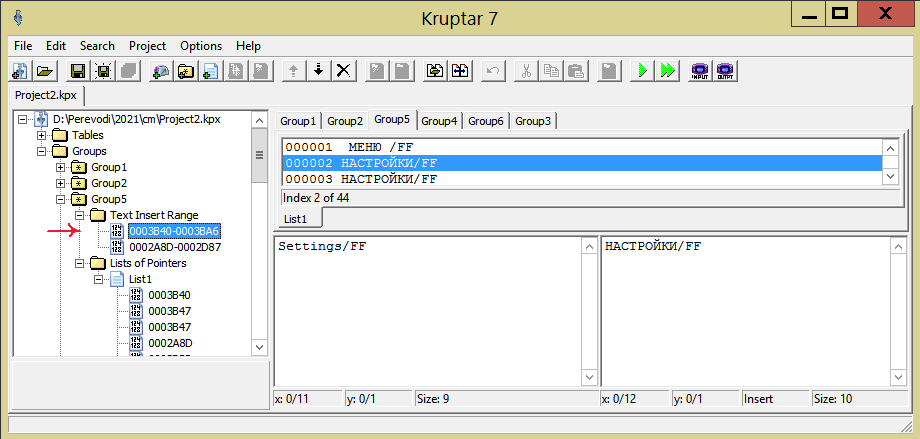920x439 pixels.
Task: Open the Options menu
Action: coord(201,46)
